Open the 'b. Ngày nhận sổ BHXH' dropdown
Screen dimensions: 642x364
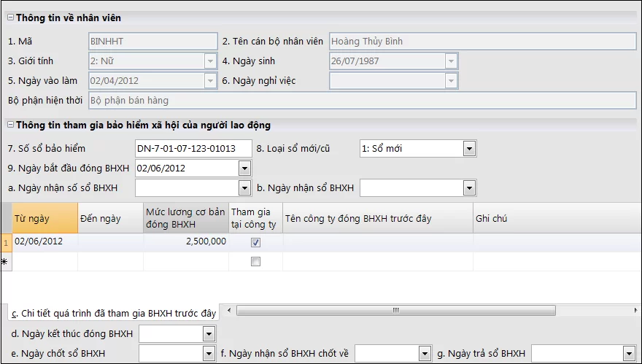coord(469,188)
